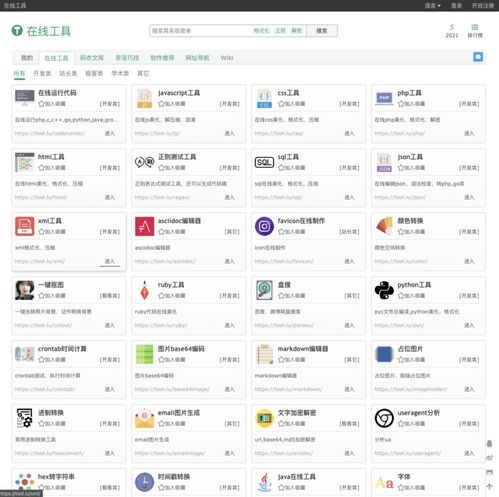Image resolution: width=499 pixels, height=497 pixels.
Task: Click the blue chat icon on tab bar
Action: point(478,57)
